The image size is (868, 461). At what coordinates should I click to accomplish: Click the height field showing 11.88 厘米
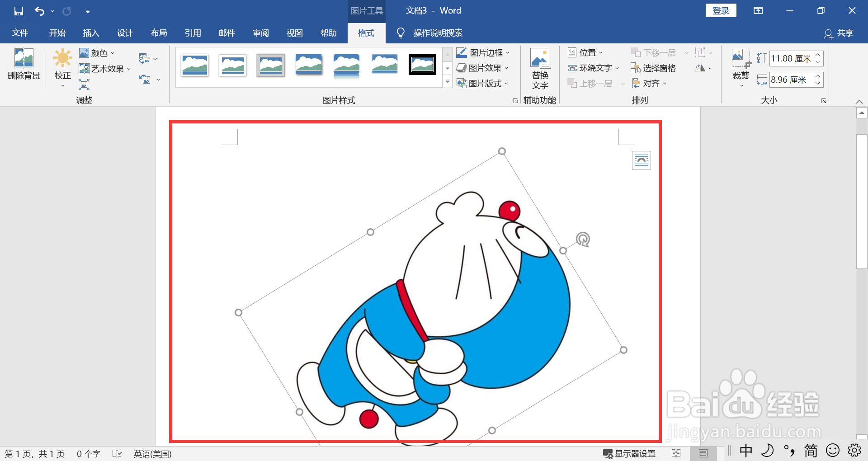[x=792, y=58]
